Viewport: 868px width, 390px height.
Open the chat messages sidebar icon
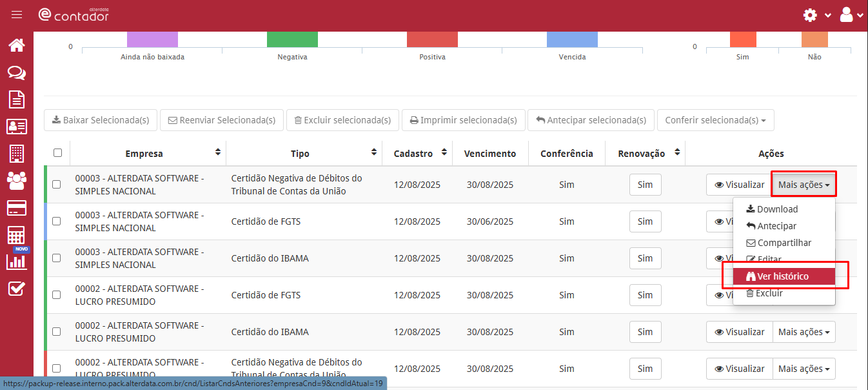click(17, 72)
